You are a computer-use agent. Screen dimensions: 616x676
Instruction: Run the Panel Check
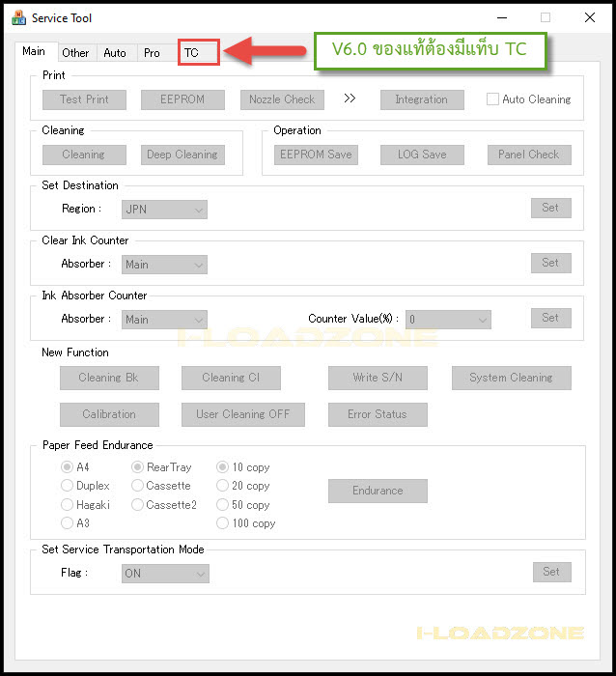529,155
